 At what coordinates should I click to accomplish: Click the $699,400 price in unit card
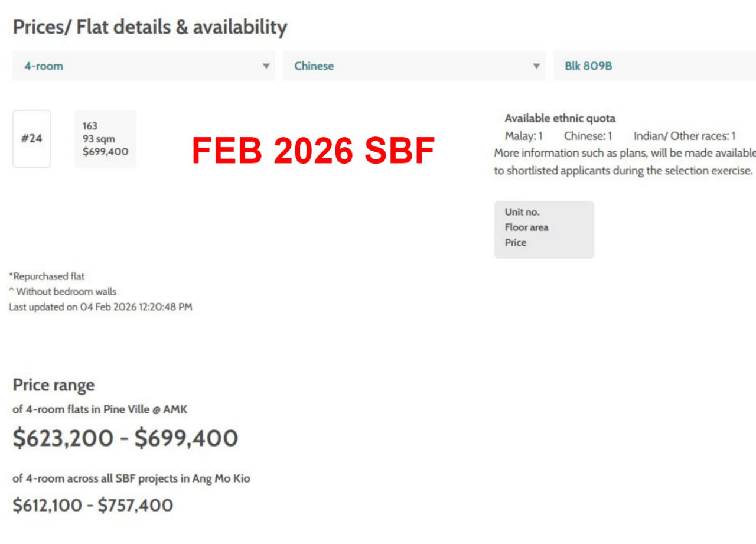[x=106, y=152]
